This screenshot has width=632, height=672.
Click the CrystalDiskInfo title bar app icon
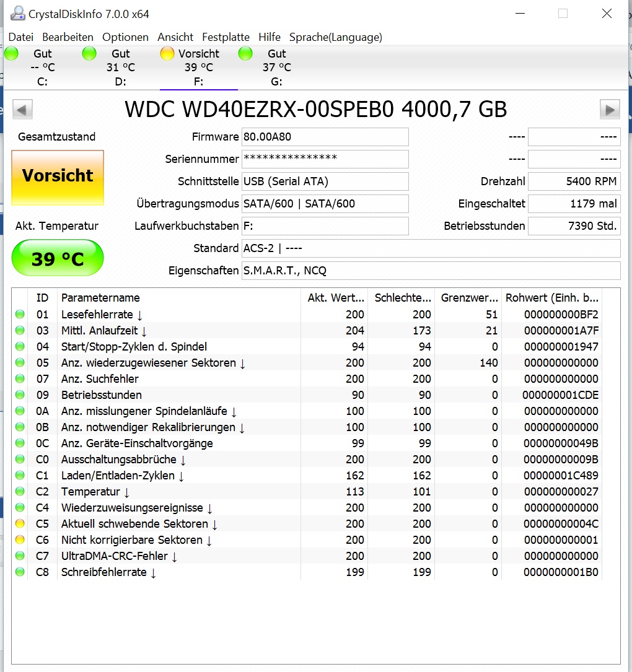pyautogui.click(x=17, y=13)
